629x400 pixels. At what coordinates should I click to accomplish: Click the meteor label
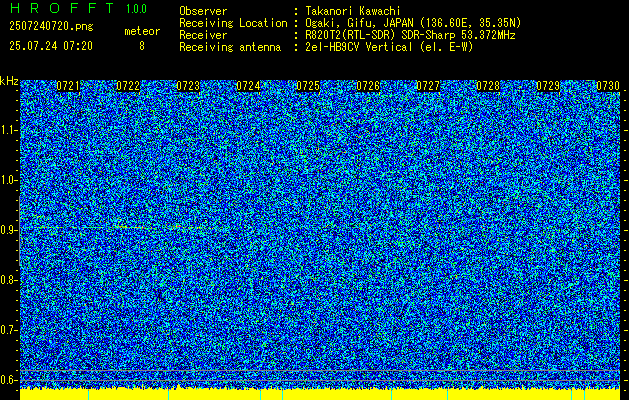point(142,31)
